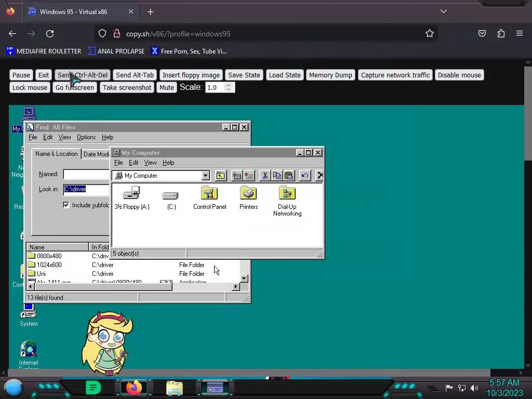This screenshot has width=532, height=399.
Task: Click the Up One Level toolbar icon
Action: coord(220,176)
